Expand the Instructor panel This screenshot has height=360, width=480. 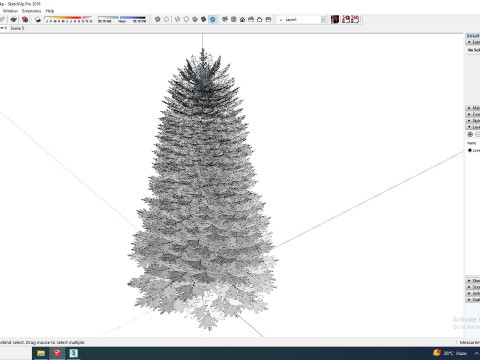click(x=469, y=293)
